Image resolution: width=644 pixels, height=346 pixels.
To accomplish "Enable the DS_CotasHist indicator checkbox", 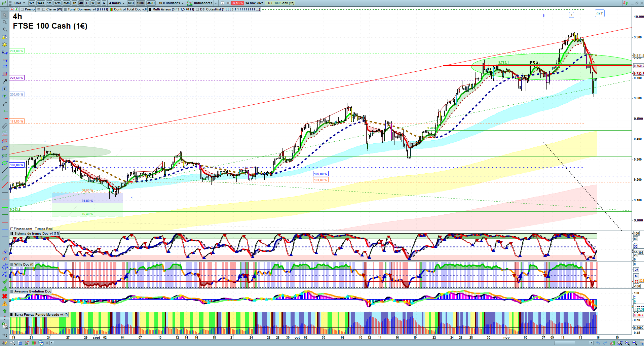I will (197, 9).
